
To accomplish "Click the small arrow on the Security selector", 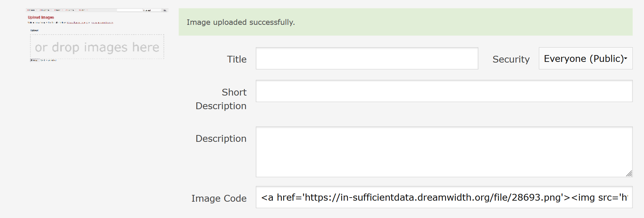I will coord(625,58).
